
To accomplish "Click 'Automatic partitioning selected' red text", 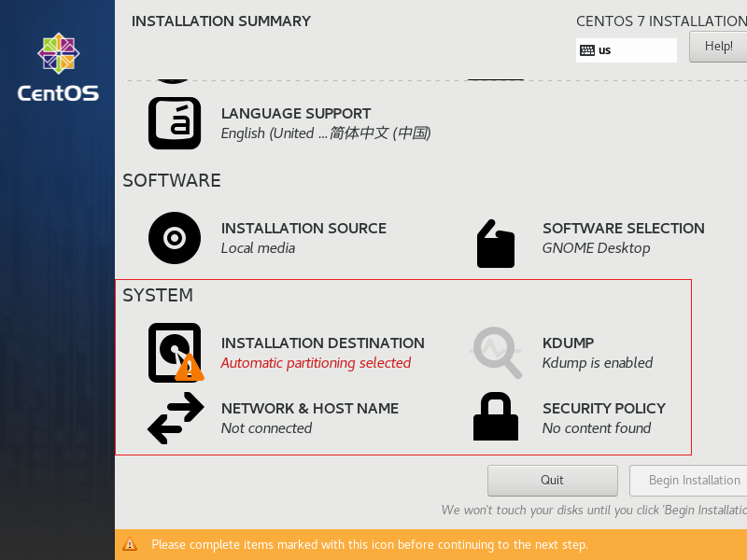I will (316, 363).
